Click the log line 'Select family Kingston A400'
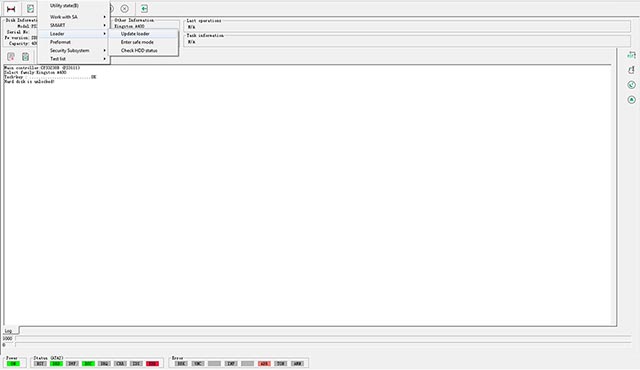 (x=36, y=72)
